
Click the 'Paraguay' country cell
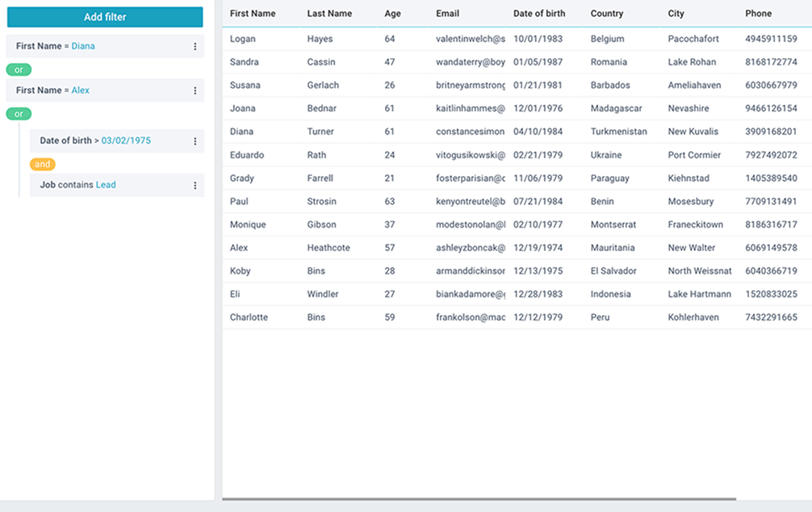pos(609,178)
